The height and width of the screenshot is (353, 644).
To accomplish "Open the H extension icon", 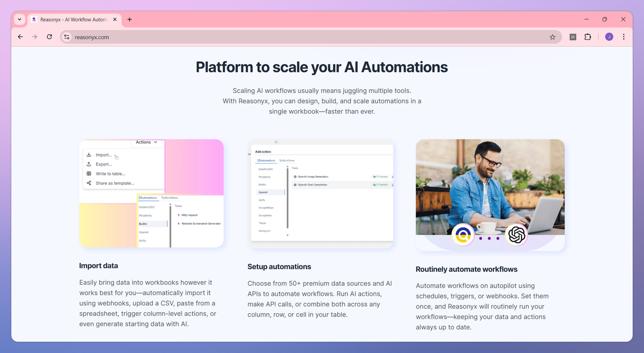I will 573,37.
